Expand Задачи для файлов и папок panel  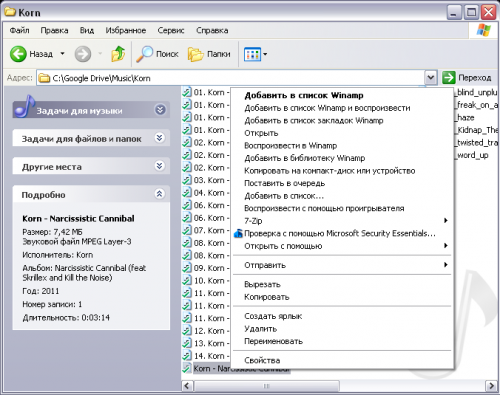[160, 138]
